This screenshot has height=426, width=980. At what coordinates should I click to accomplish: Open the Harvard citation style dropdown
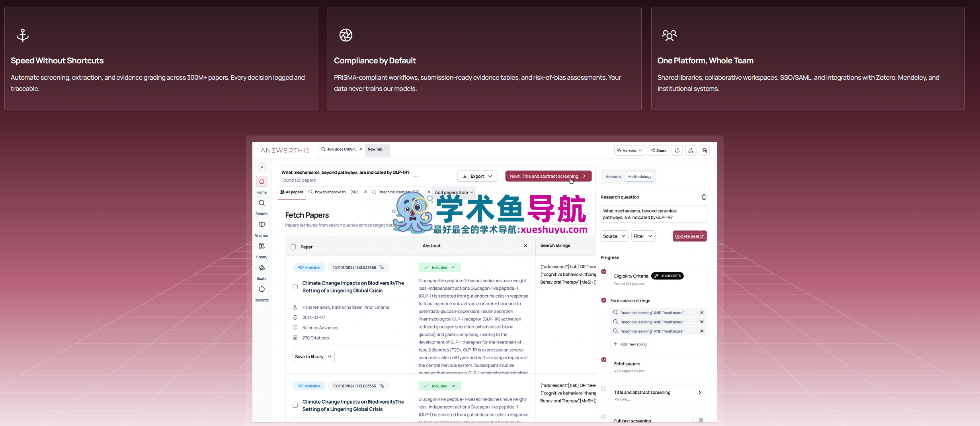[629, 150]
